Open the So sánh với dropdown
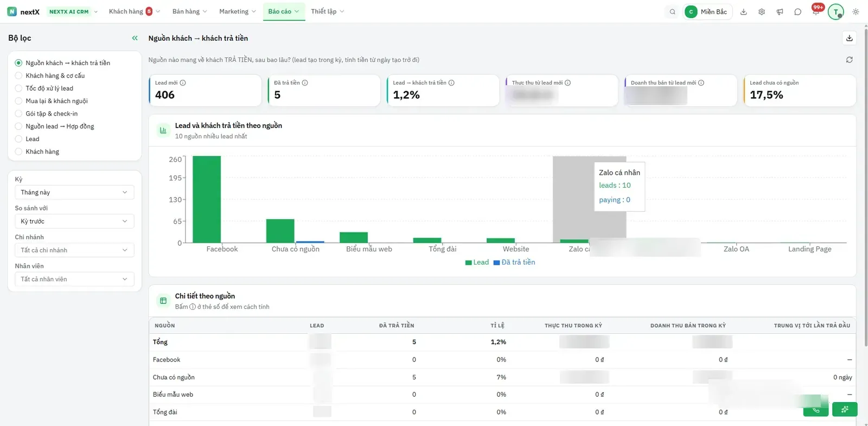Screen dimensions: 868x426 click(74, 221)
